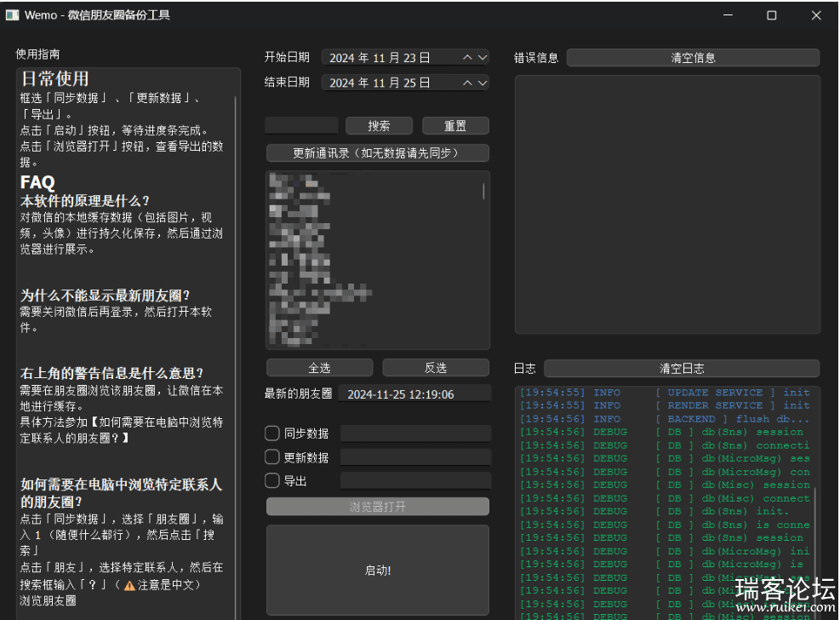Screen dimensions: 840x620
Task: Click '本软件的原理是什么?' heading
Action: click(84, 202)
